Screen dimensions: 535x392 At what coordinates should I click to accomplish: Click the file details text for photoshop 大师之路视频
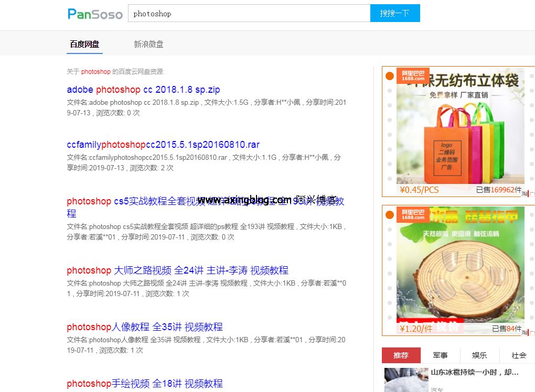(x=207, y=288)
